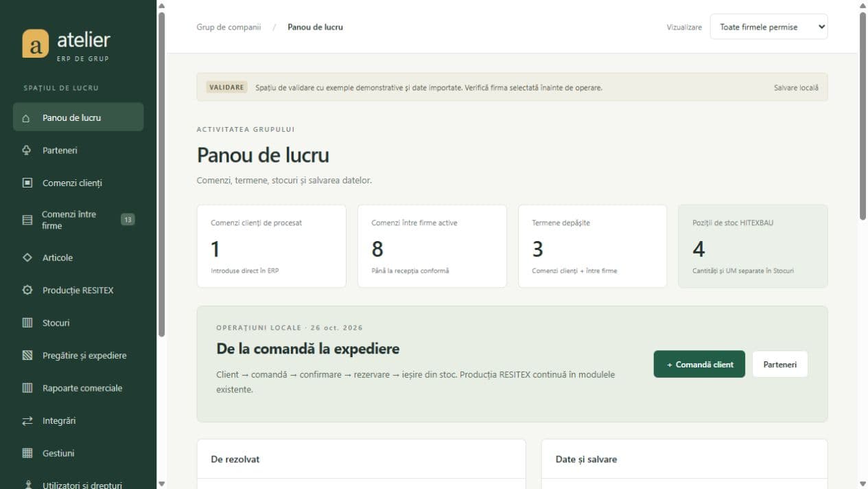Click the sidebar scroll down arrow
Viewport: 868px width, 489px height.
(161, 484)
